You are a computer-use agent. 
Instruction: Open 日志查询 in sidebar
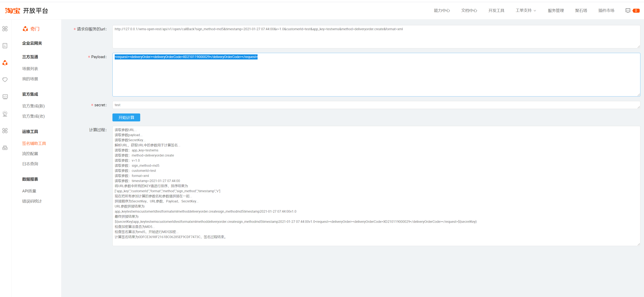[30, 164]
